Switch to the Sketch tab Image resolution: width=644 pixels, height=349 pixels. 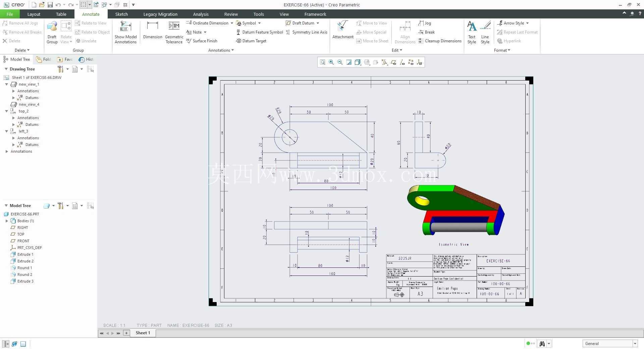(x=121, y=14)
